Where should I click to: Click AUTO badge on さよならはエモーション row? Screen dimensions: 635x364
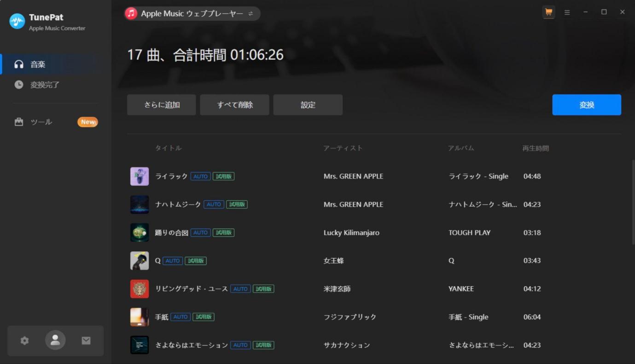(x=240, y=345)
